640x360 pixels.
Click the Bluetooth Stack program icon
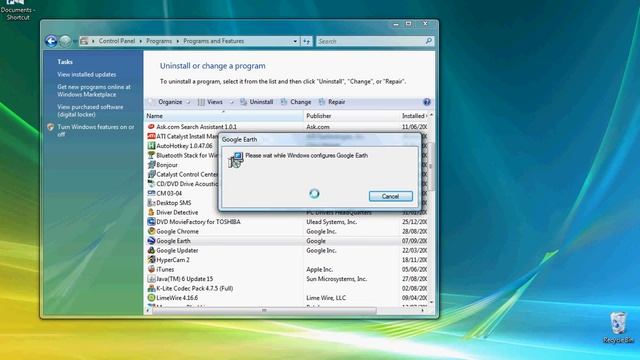coord(151,155)
